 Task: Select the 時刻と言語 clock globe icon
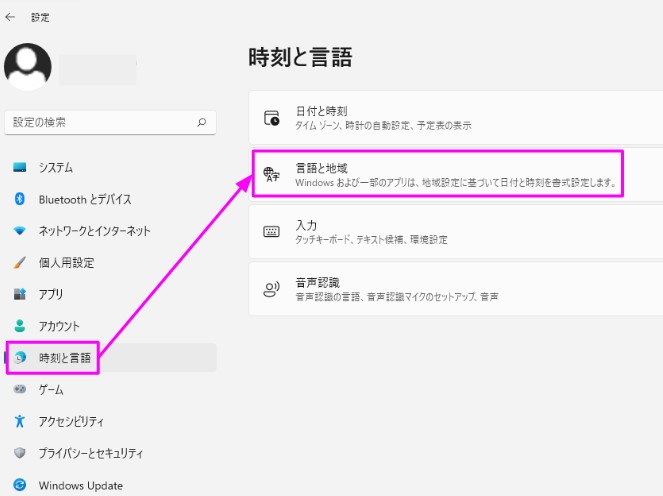19,358
